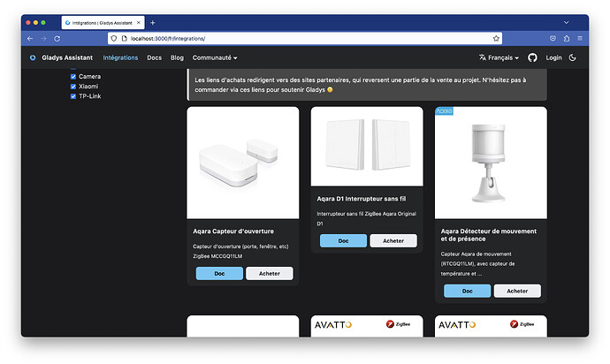
Task: Click the browser address bar
Action: tap(301, 39)
